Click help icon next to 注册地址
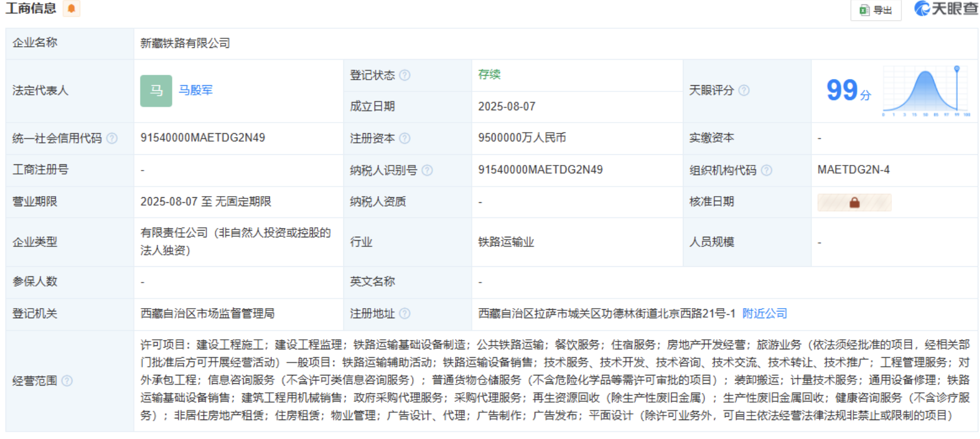The image size is (980, 439). click(x=405, y=314)
